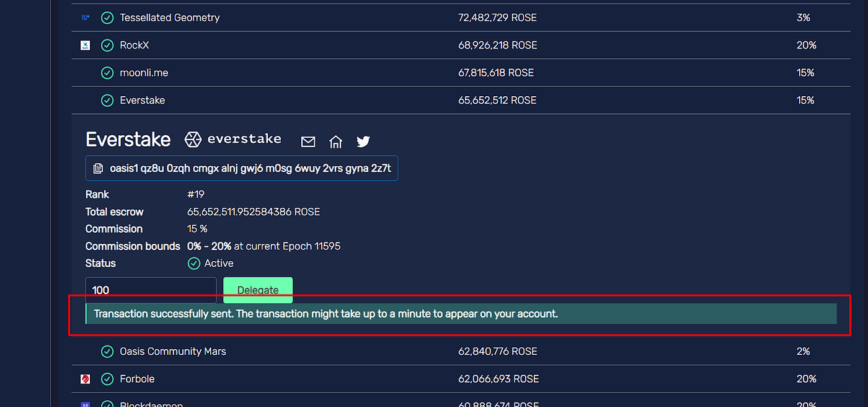868x407 pixels.
Task: Focus the delegation amount field
Action: [x=151, y=290]
